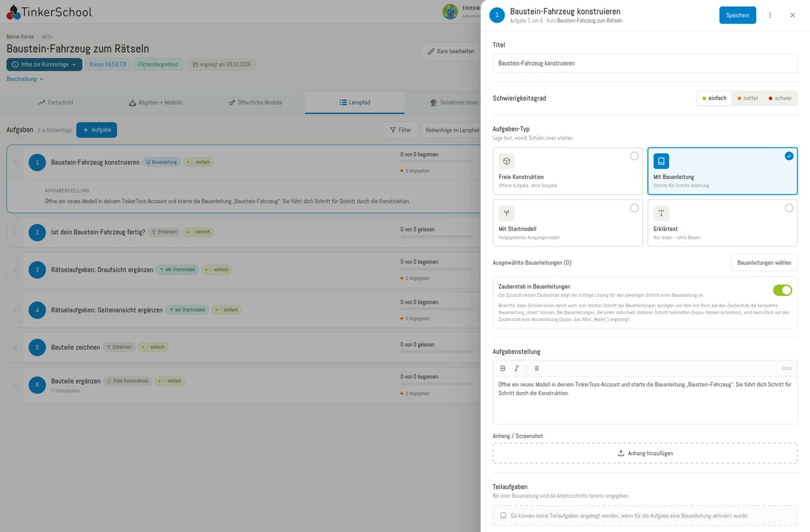Image resolution: width=810 pixels, height=532 pixels.
Task: Click the Freie Konstruktion cube icon
Action: click(x=507, y=161)
